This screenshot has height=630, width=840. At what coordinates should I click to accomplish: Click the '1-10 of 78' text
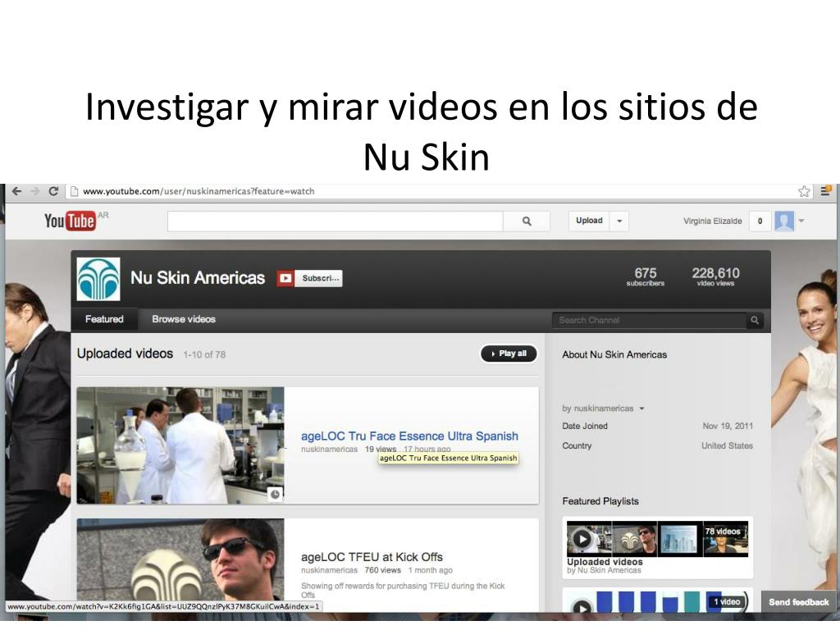pos(204,354)
